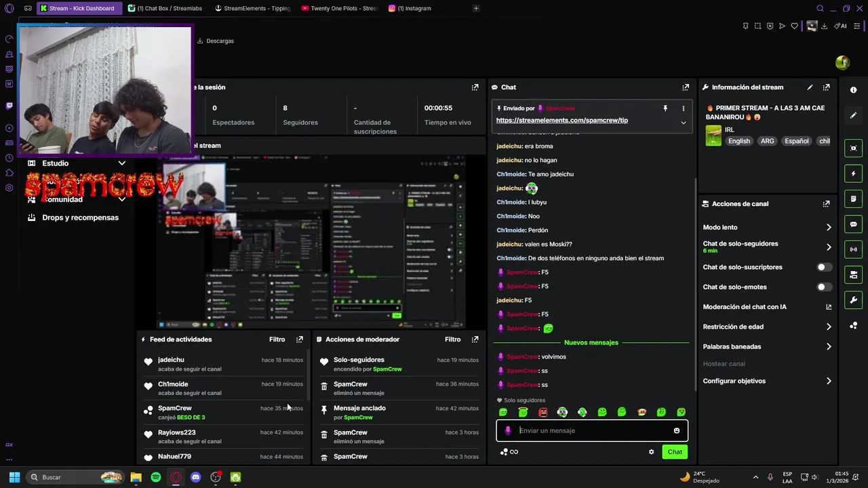Click jadeichu in the activity feed

click(171, 360)
